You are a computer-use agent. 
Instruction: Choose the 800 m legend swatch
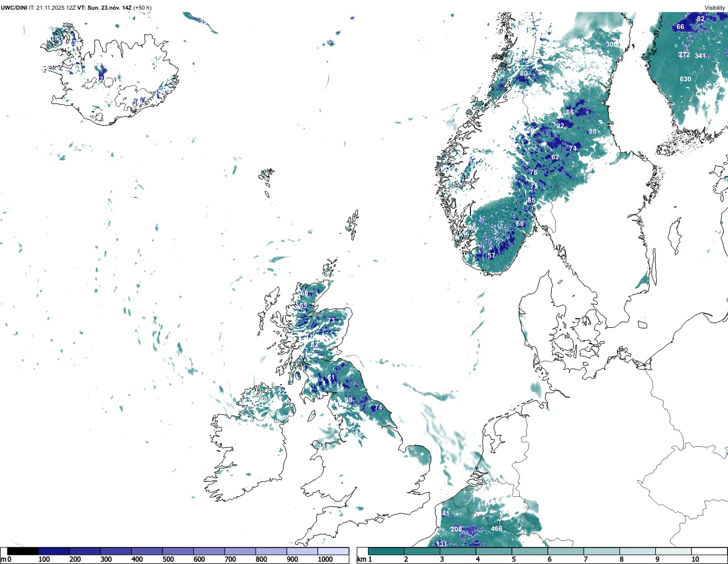[x=271, y=551]
